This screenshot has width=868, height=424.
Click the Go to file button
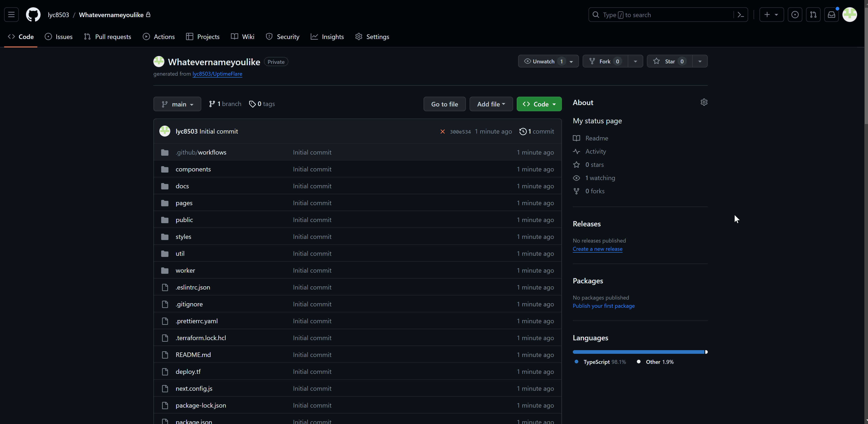(444, 104)
